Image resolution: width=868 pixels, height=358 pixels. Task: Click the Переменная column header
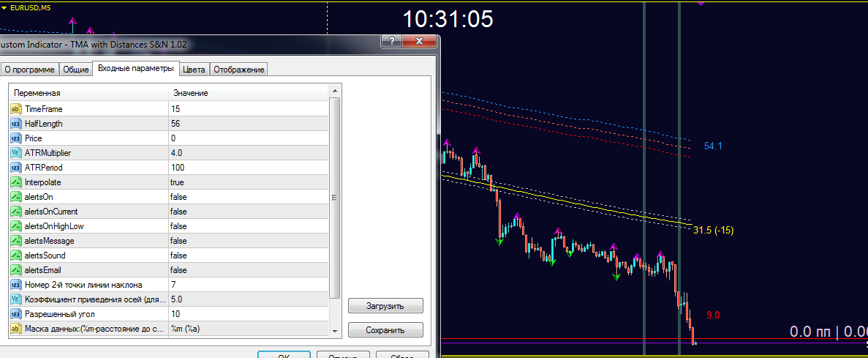[x=89, y=93]
